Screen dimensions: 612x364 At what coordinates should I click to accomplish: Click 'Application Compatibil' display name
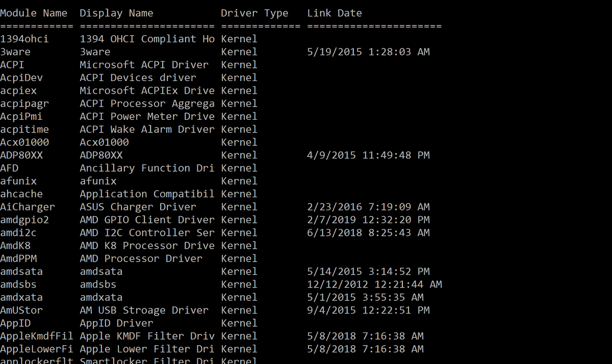click(x=147, y=194)
